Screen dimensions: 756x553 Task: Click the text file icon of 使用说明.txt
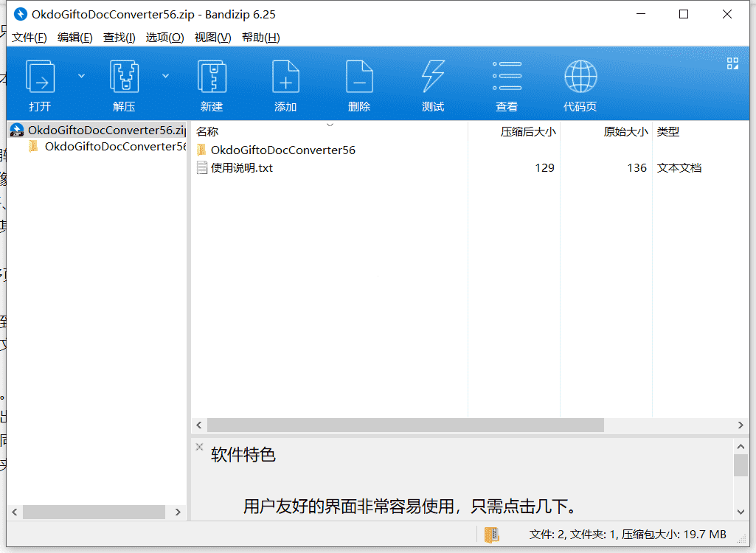[202, 168]
